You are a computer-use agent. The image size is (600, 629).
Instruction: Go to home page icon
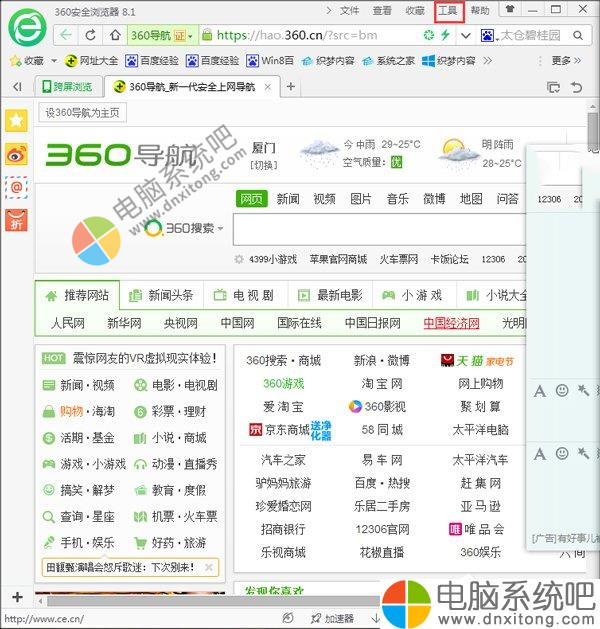[x=116, y=35]
